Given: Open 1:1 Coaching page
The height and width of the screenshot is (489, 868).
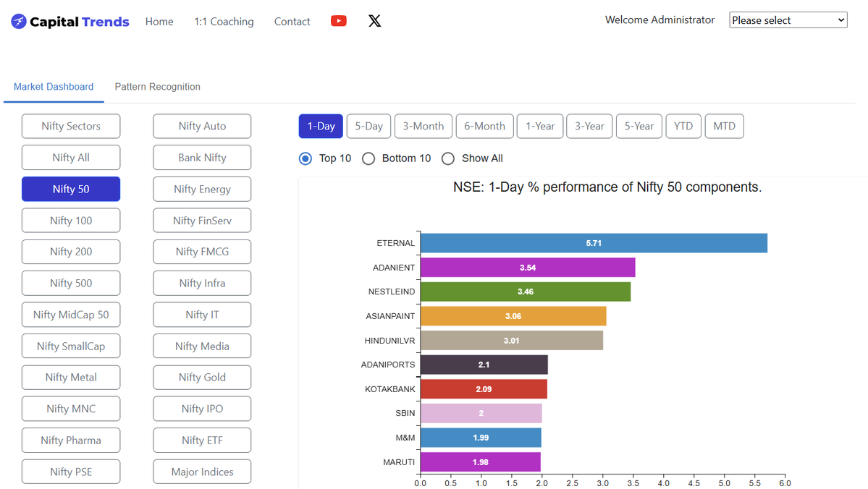Looking at the screenshot, I should pyautogui.click(x=224, y=22).
